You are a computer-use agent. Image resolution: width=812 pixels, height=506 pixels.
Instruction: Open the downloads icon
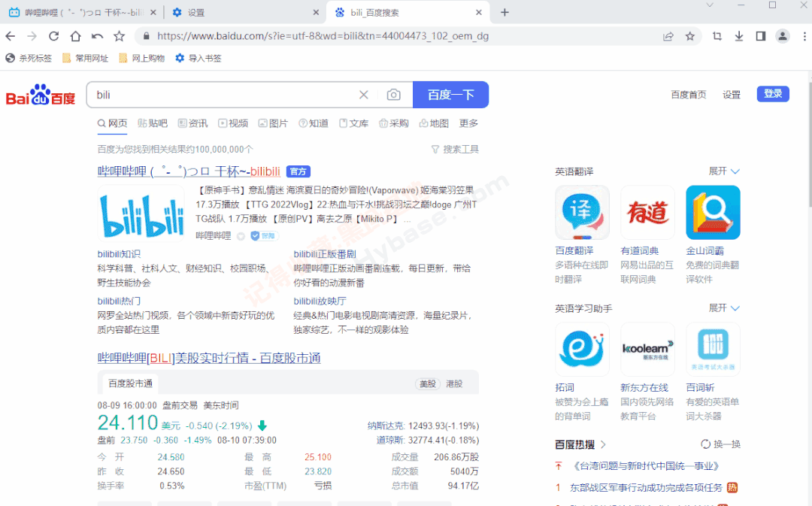pos(739,36)
